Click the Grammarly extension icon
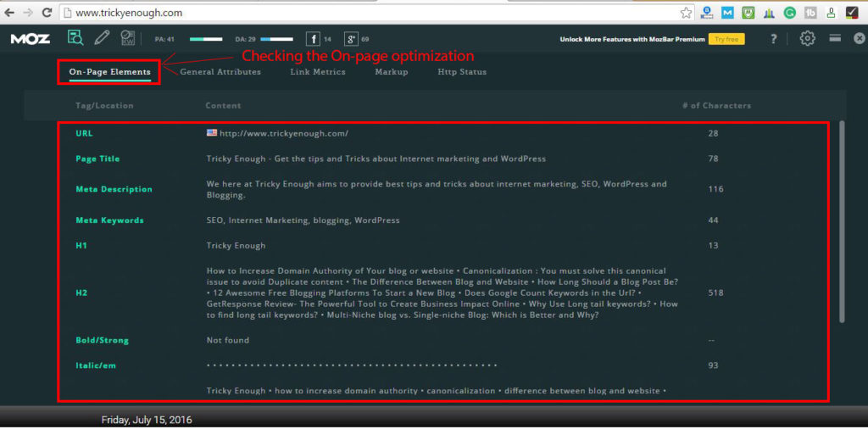The height and width of the screenshot is (446, 868). [790, 13]
